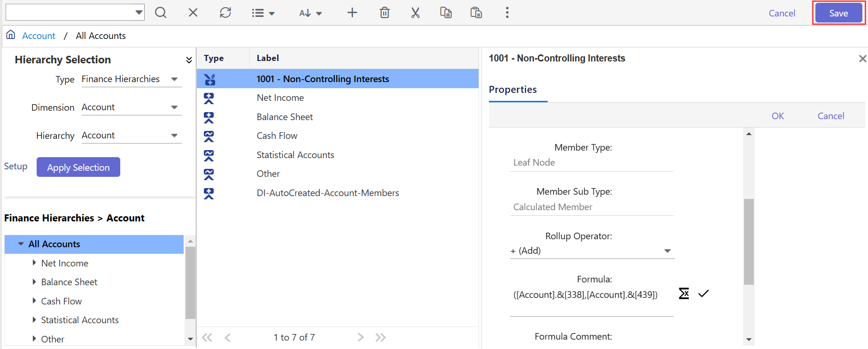Open the formula editor sigma icon
This screenshot has width=868, height=349.
click(x=684, y=294)
